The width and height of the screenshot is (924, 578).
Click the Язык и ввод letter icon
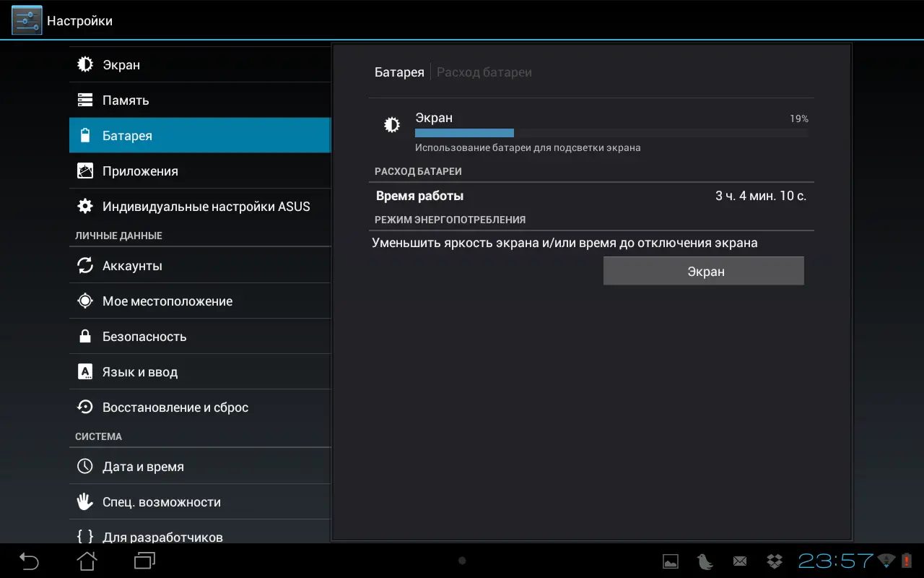pyautogui.click(x=85, y=371)
